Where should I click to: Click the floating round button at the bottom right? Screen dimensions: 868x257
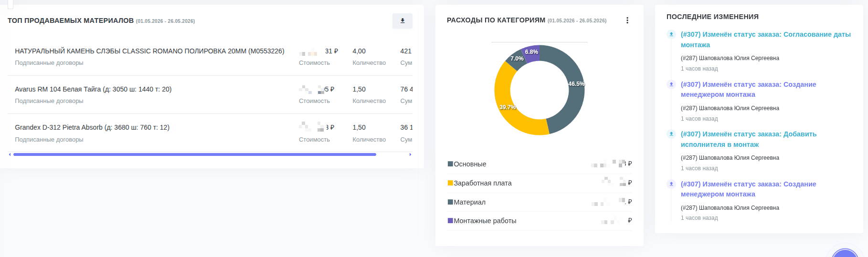tap(845, 254)
